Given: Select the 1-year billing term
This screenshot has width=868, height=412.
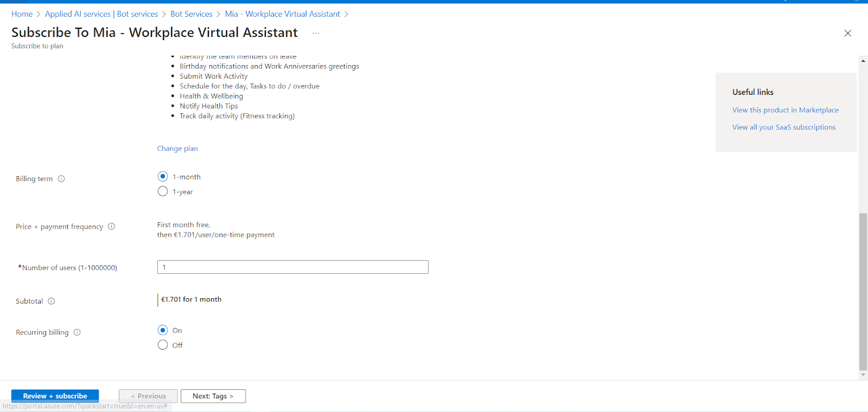Looking at the screenshot, I should pyautogui.click(x=163, y=191).
